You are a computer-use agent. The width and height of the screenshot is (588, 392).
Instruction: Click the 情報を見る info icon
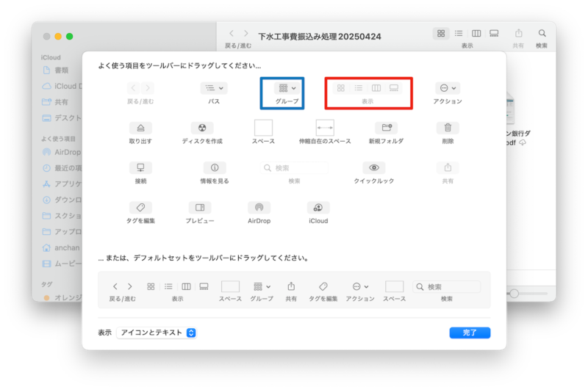214,167
